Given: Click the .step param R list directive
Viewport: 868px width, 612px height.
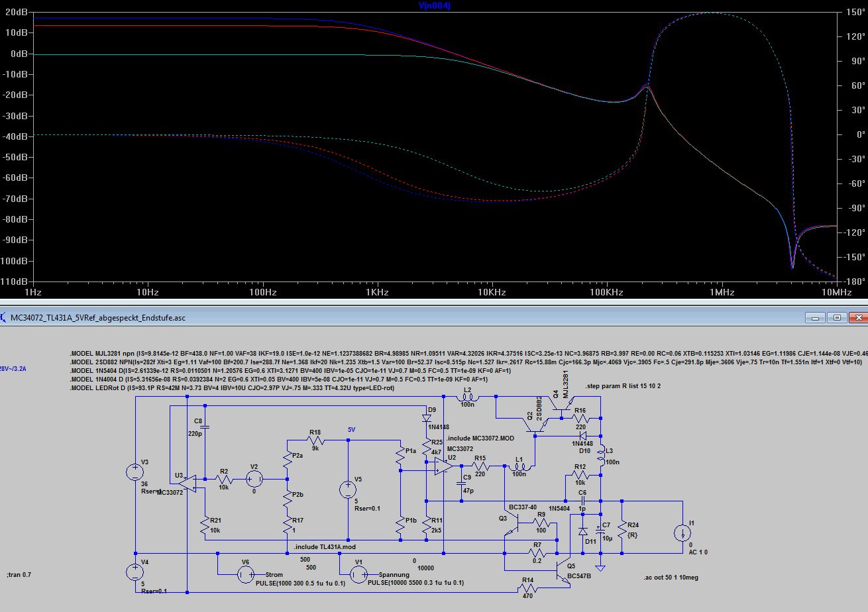Looking at the screenshot, I should 623,385.
